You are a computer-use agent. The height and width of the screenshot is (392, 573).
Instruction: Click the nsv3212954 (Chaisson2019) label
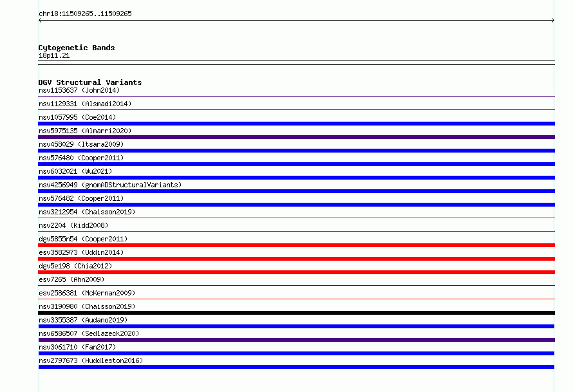87,212
